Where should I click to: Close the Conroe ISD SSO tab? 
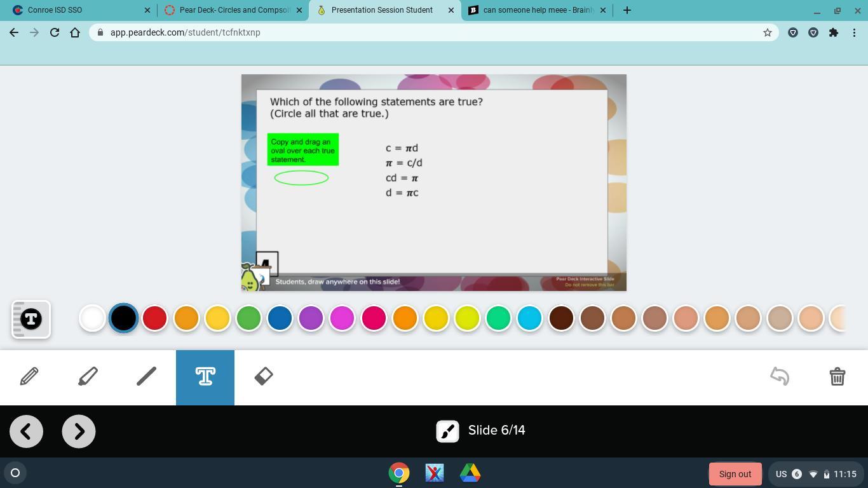tap(147, 10)
